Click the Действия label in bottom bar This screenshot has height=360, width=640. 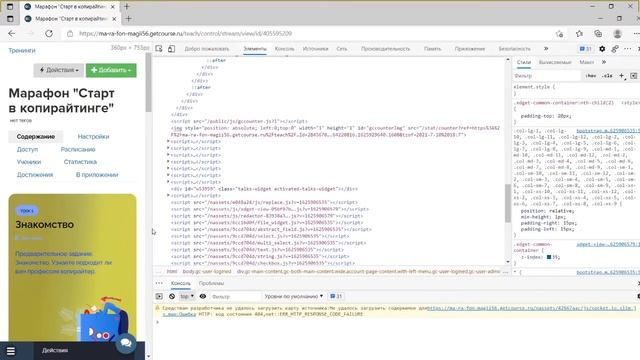(55, 350)
